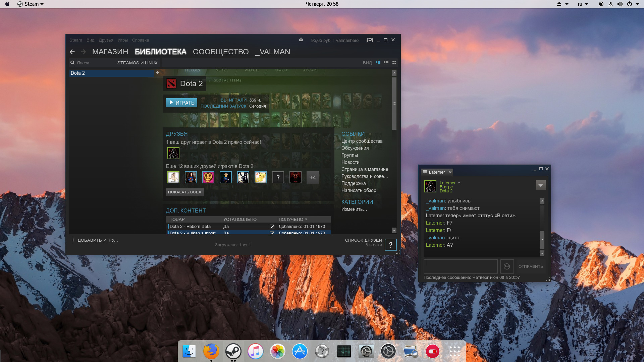Click the +4 more friends thumbnail
The height and width of the screenshot is (362, 644).
tap(313, 177)
